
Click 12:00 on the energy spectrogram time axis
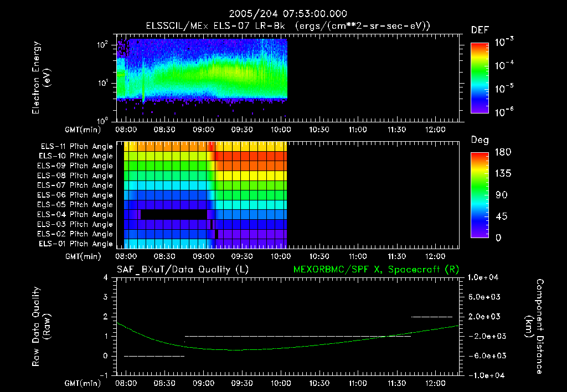pyautogui.click(x=435, y=130)
